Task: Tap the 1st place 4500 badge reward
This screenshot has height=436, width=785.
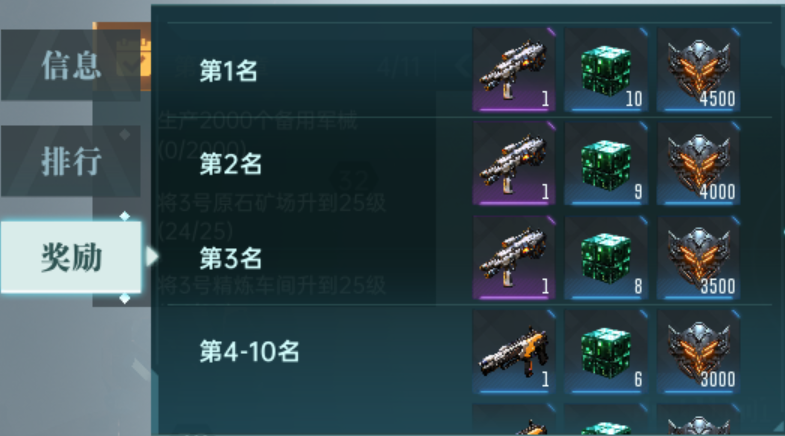Action: [x=699, y=70]
